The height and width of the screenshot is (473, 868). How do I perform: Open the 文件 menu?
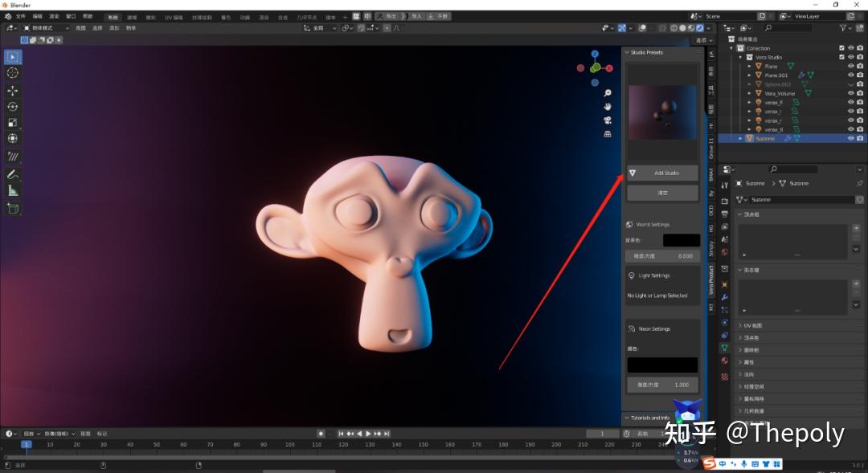tap(20, 16)
